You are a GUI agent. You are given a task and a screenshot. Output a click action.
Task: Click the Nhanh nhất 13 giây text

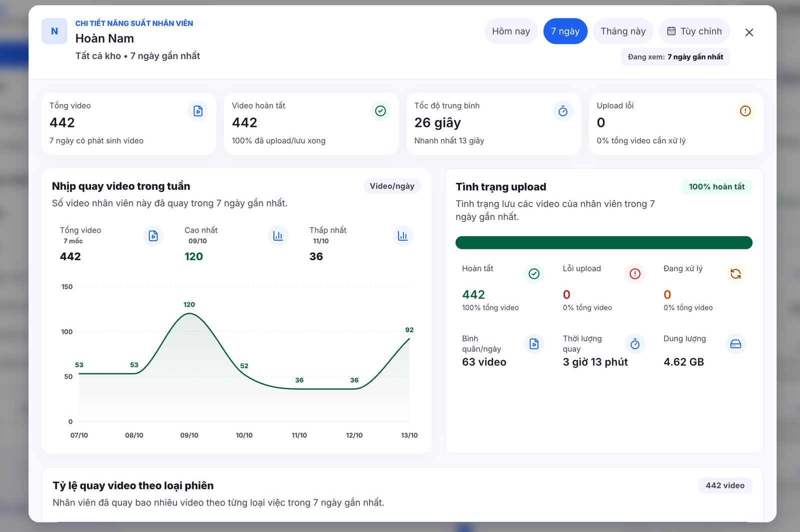[x=449, y=141]
